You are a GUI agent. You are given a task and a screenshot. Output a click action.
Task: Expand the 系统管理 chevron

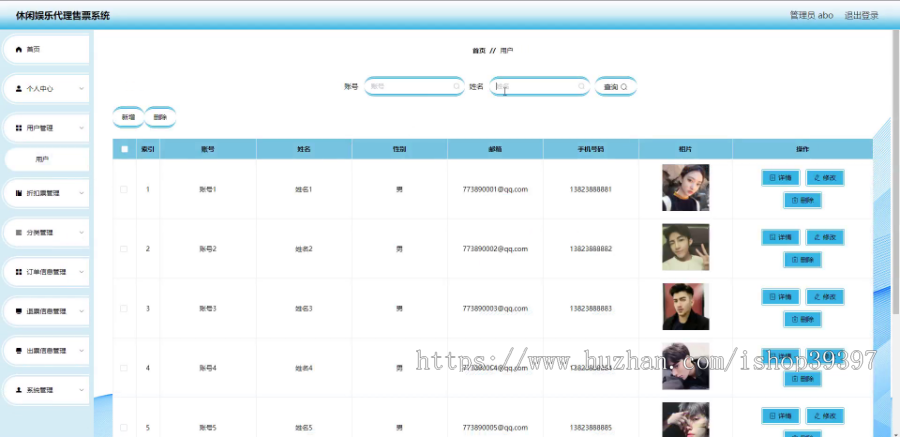click(x=82, y=390)
